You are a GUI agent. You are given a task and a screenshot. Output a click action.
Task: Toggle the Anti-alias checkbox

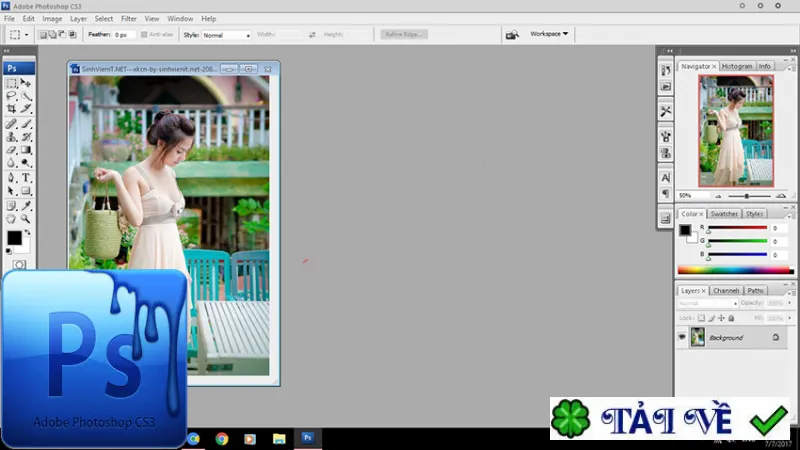[x=144, y=35]
